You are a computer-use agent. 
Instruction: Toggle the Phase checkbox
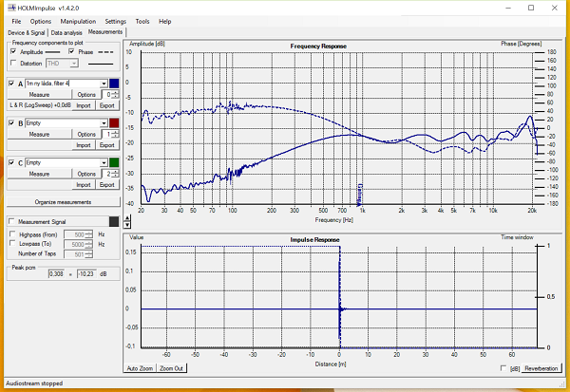coord(71,51)
